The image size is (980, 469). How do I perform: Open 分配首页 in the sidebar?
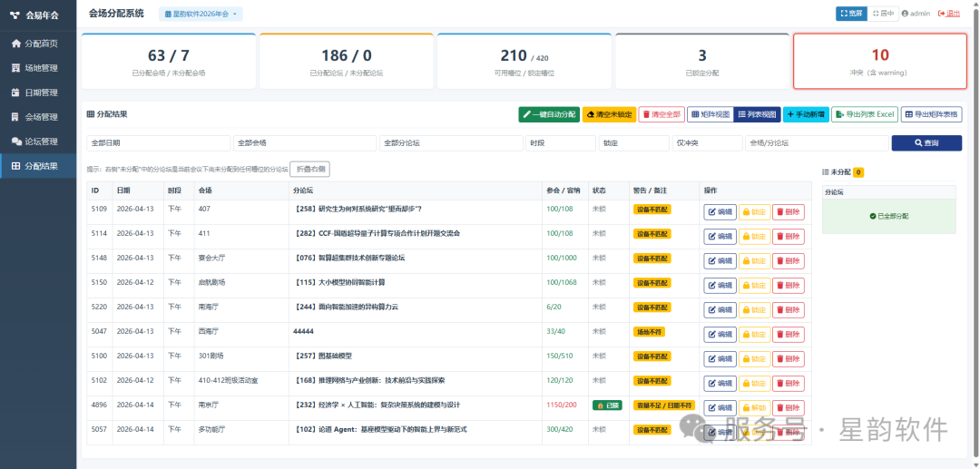[38, 44]
